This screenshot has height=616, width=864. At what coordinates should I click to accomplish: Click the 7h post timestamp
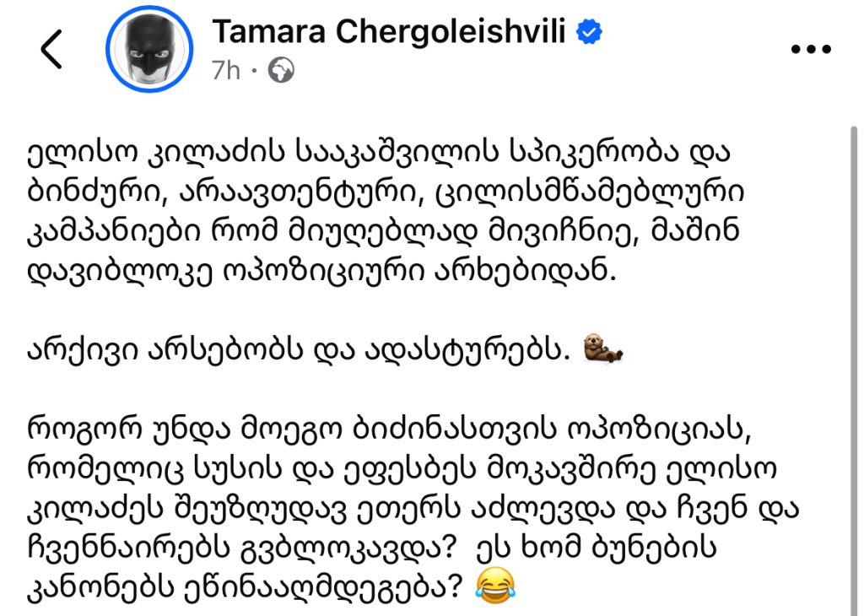[226, 71]
